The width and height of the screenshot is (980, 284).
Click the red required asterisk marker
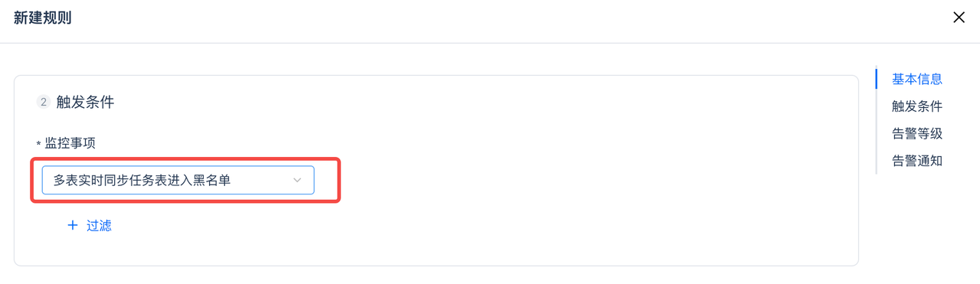tap(39, 144)
